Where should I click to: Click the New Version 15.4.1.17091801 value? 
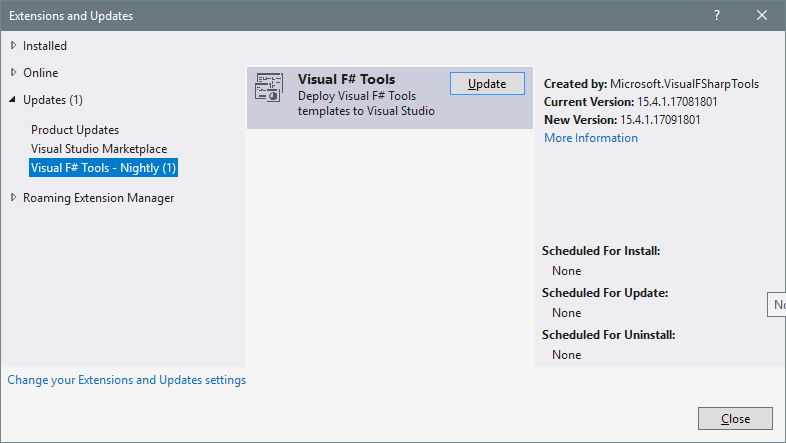click(660, 120)
